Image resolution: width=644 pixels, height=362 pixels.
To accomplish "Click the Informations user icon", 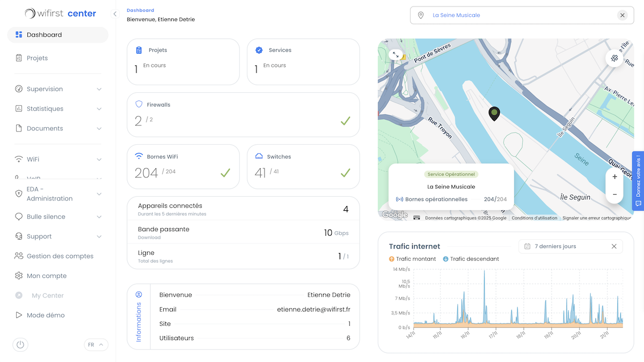I will pyautogui.click(x=138, y=294).
